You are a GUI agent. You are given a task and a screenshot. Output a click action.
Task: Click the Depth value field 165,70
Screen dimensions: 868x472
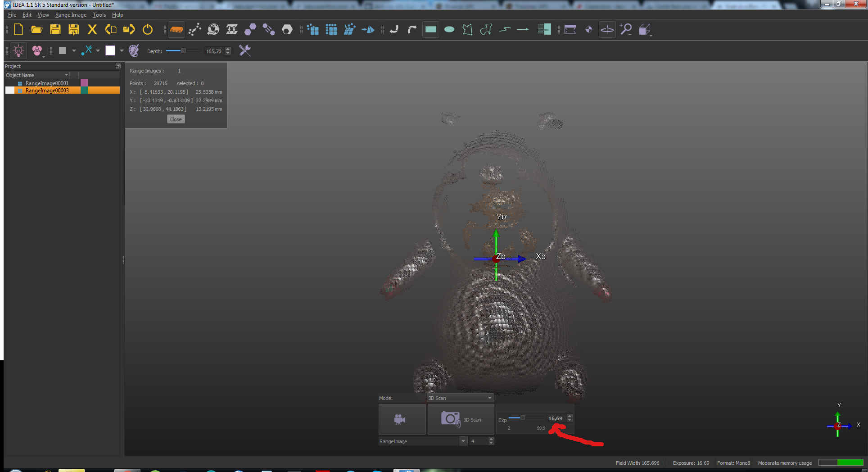tap(214, 51)
